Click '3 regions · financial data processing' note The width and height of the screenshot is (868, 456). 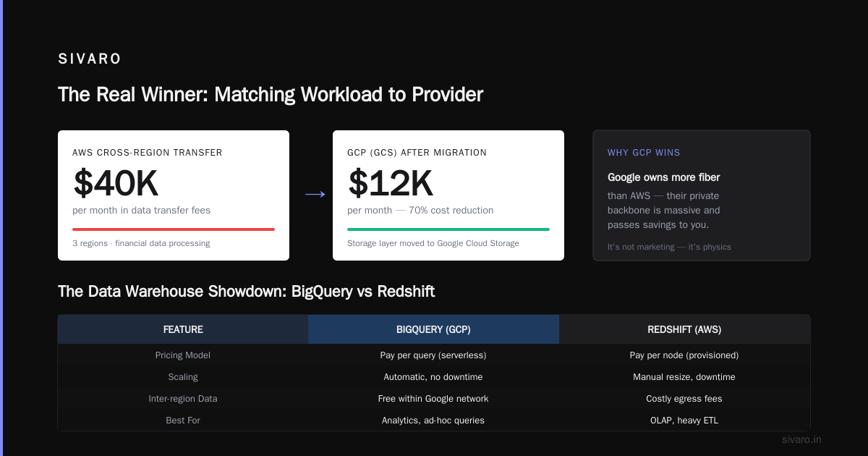click(141, 243)
